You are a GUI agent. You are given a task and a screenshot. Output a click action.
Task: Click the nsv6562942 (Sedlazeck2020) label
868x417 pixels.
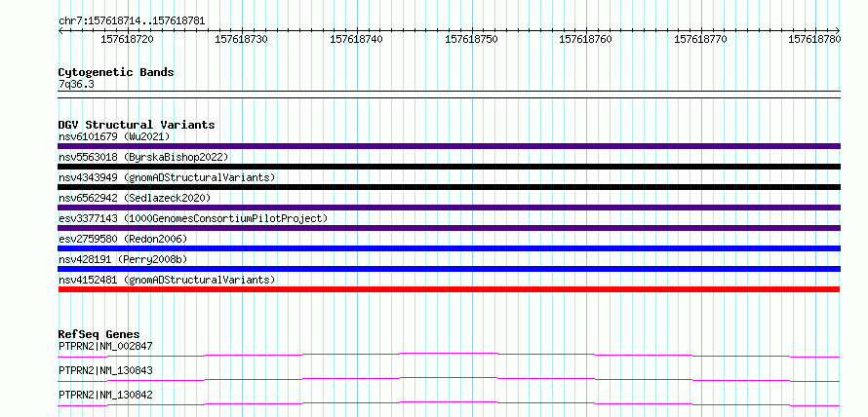coord(135,198)
